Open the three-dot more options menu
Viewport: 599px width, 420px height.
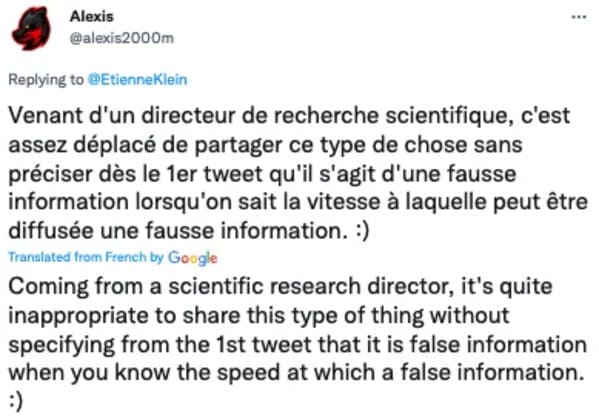tap(578, 17)
